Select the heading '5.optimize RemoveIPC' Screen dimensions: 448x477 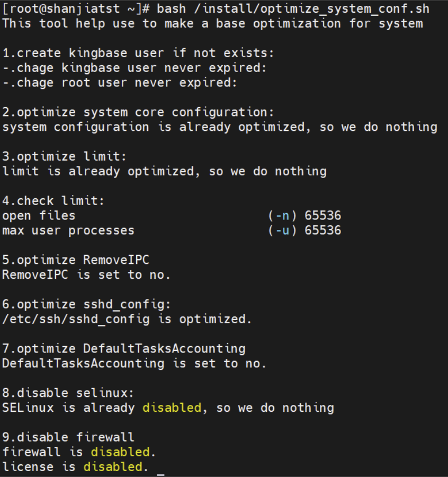point(76,260)
